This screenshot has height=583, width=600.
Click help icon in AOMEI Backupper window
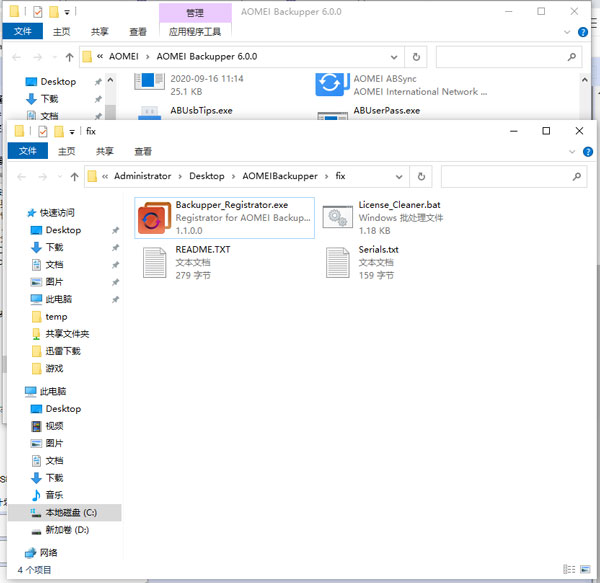point(583,32)
